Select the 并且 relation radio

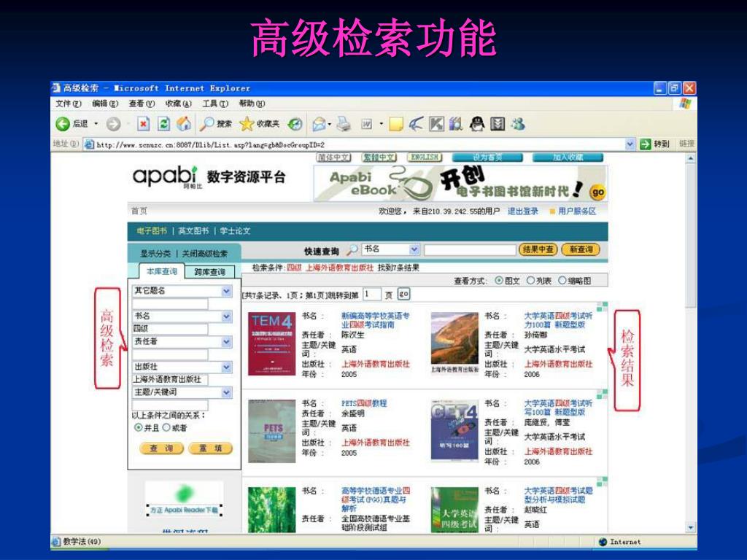[x=138, y=427]
